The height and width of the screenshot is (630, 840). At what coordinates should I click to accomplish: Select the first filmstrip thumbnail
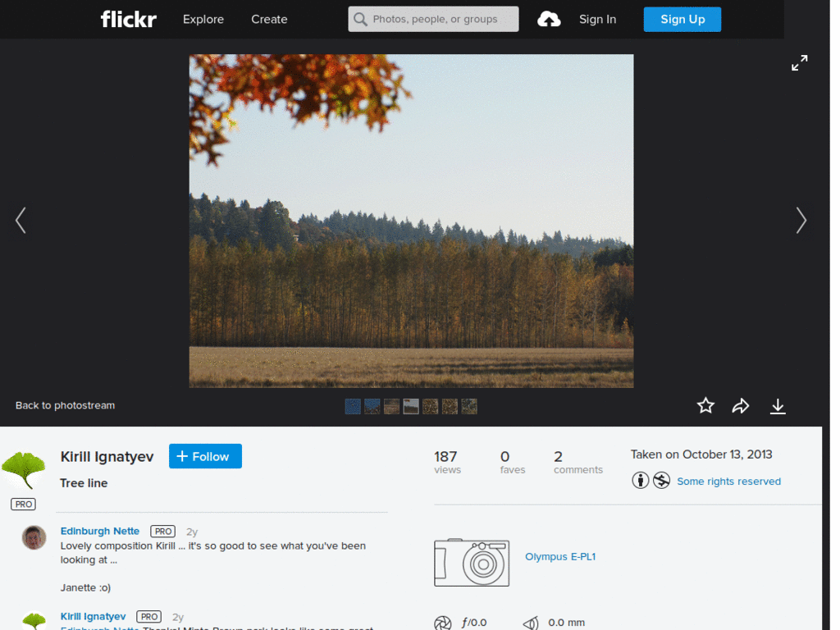point(353,407)
